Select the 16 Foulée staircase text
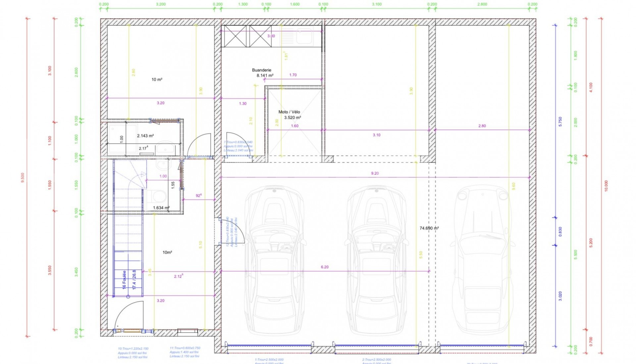 coord(124,280)
